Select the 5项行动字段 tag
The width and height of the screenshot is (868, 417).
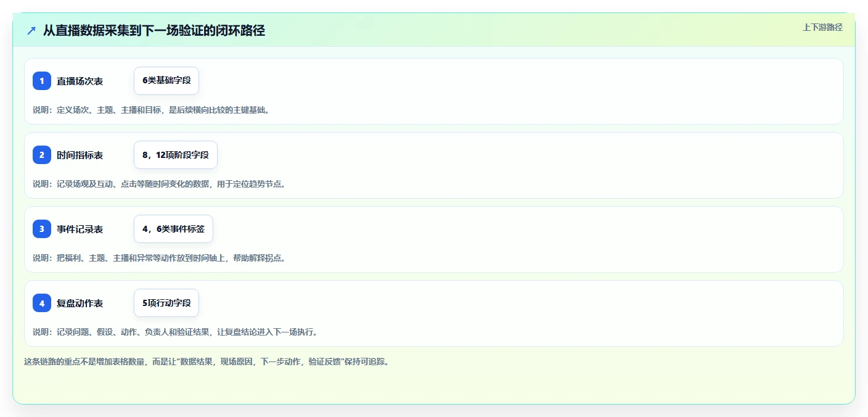pos(166,303)
